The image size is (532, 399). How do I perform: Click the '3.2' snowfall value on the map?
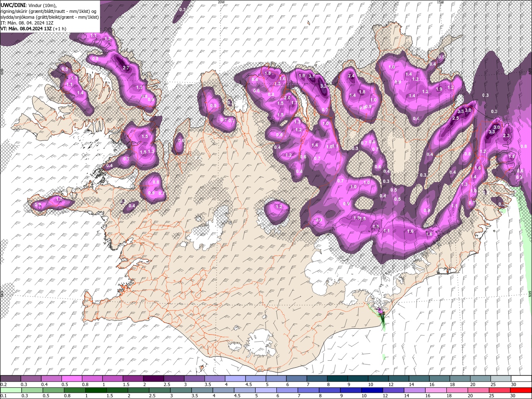click(324, 86)
